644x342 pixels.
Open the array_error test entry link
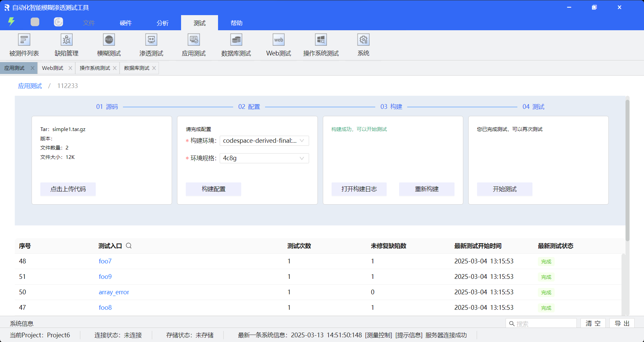click(x=114, y=292)
